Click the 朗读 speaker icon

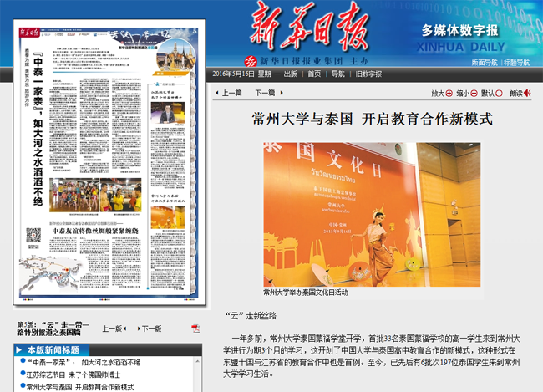(527, 93)
